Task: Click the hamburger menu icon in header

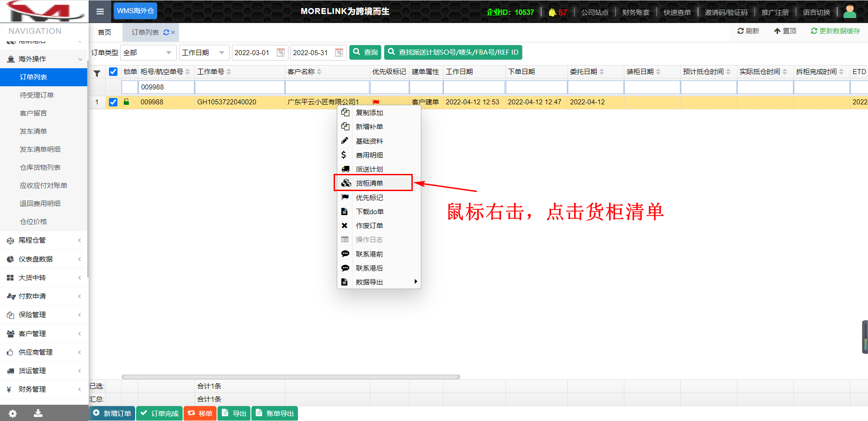Action: pyautogui.click(x=100, y=11)
